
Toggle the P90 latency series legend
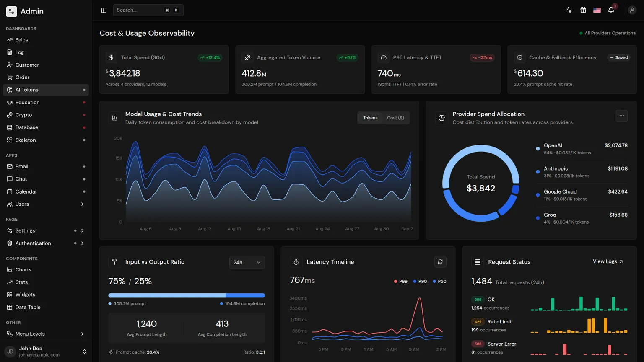click(420, 282)
